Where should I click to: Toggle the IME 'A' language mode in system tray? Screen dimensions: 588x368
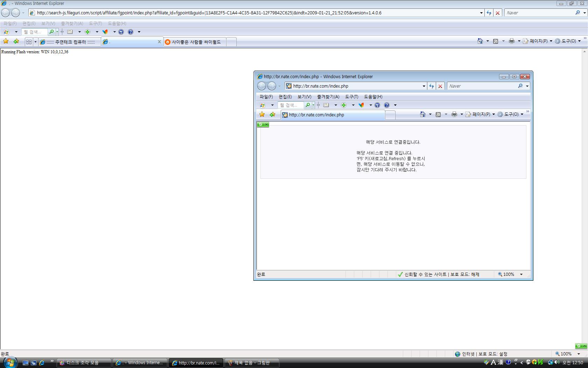(x=493, y=362)
